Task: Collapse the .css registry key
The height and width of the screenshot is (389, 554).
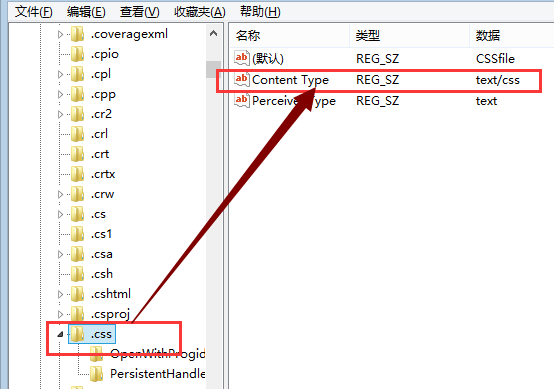Action: click(60, 334)
